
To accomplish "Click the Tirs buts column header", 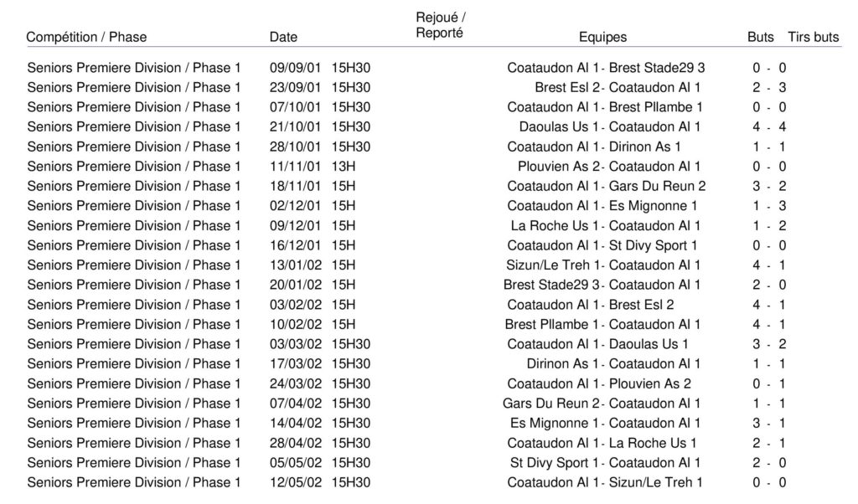I will (x=813, y=37).
